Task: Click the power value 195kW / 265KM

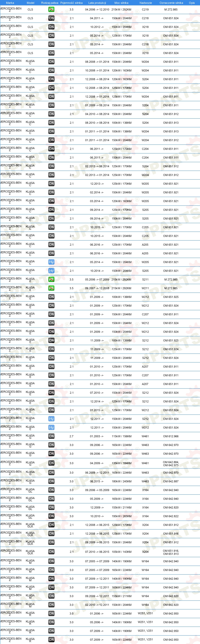Action: [x=121, y=516]
